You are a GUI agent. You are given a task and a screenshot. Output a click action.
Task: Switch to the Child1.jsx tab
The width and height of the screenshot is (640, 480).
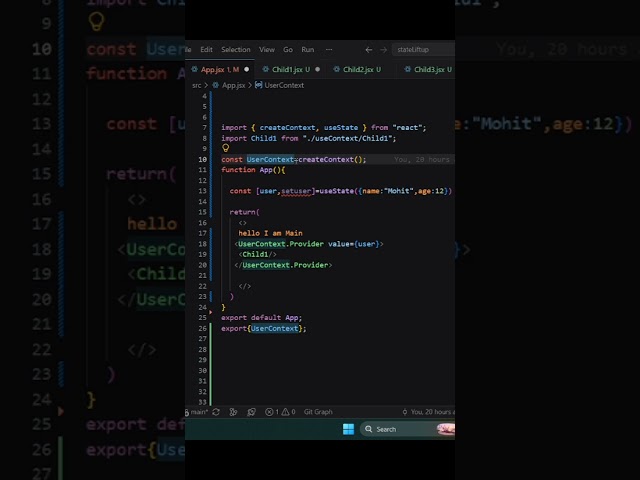pyautogui.click(x=291, y=69)
